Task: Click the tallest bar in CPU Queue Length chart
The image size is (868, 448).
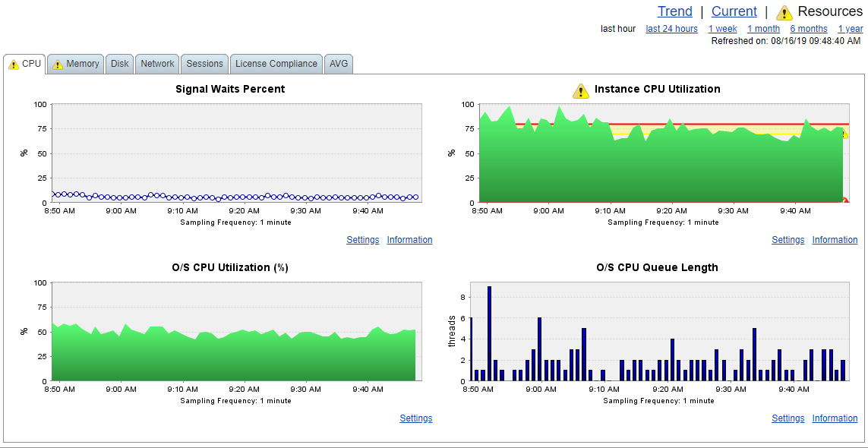Action: point(489,333)
